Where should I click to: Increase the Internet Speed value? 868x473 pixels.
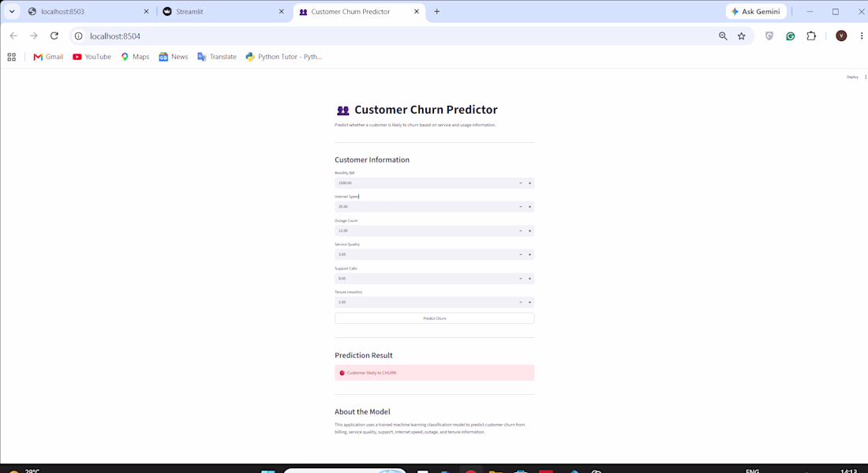[x=529, y=207]
